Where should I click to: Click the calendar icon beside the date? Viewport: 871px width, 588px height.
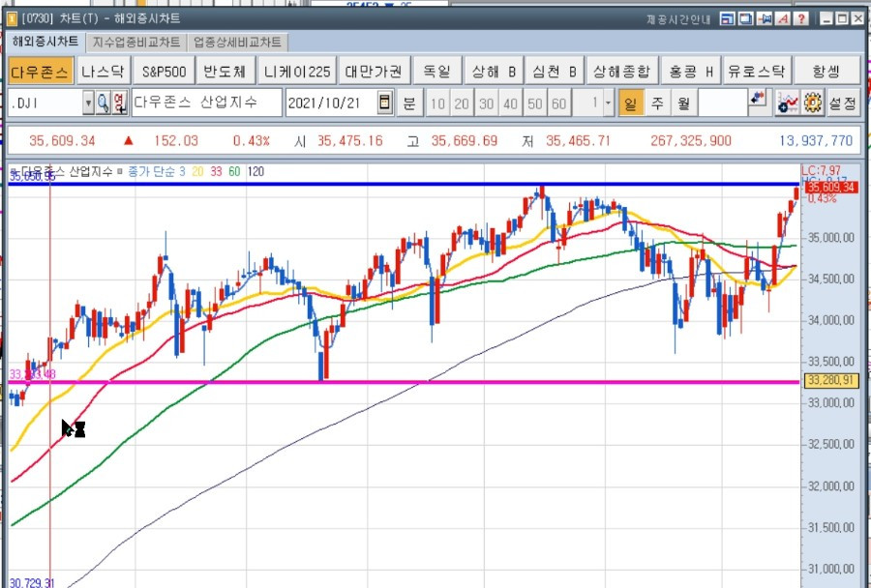(x=385, y=103)
